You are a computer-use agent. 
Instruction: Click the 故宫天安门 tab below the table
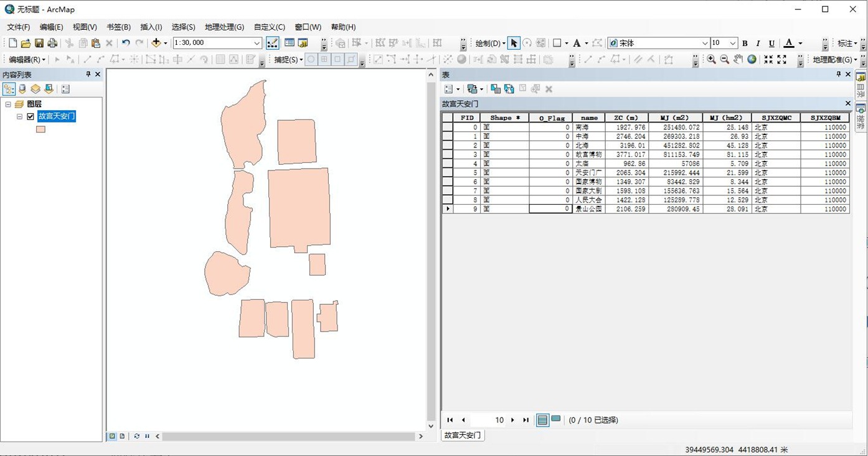point(463,435)
